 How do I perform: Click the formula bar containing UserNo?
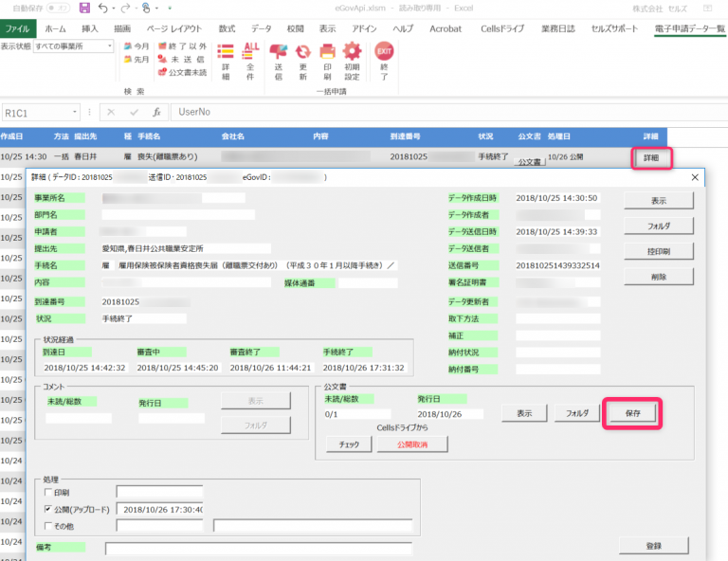click(449, 112)
